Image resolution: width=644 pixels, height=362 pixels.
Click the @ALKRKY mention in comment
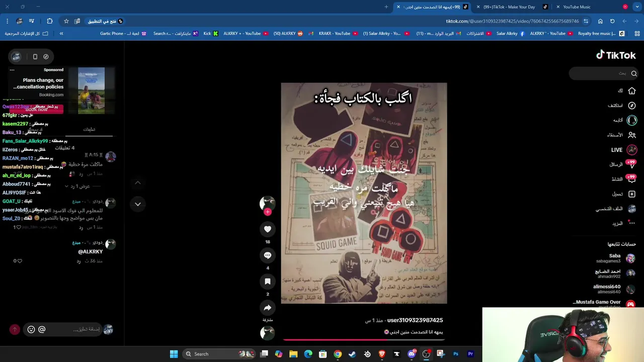91,252
